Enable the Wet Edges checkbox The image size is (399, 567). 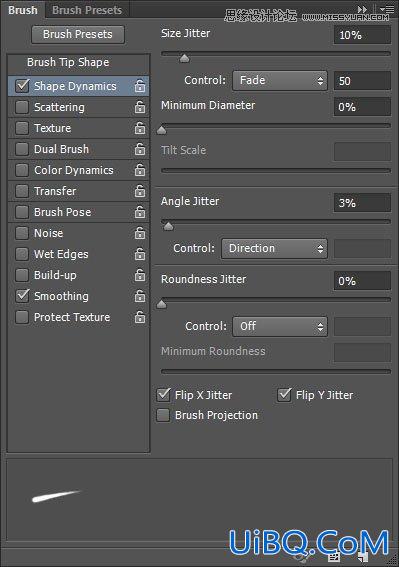(22, 254)
